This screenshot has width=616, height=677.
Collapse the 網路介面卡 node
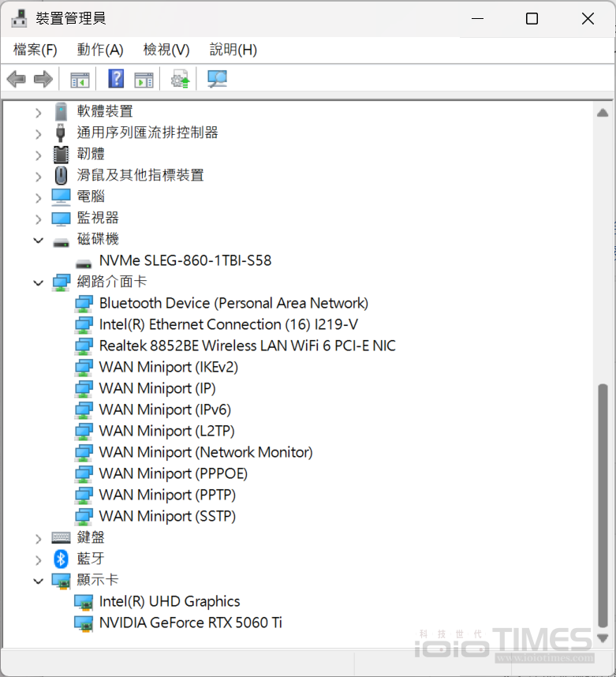coord(39,283)
